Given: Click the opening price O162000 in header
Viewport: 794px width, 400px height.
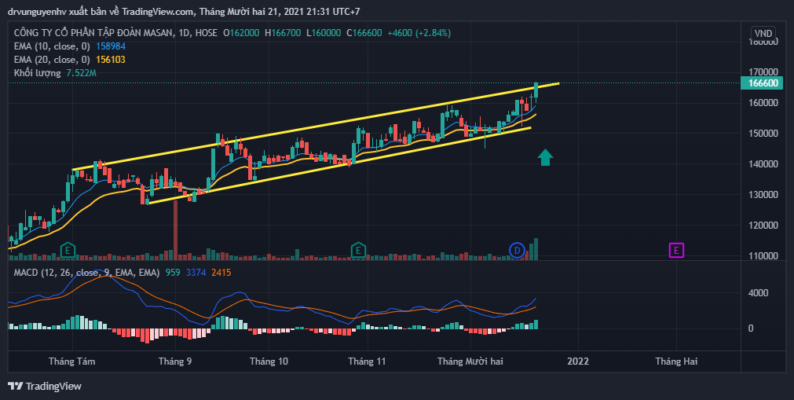Looking at the screenshot, I should [242, 33].
